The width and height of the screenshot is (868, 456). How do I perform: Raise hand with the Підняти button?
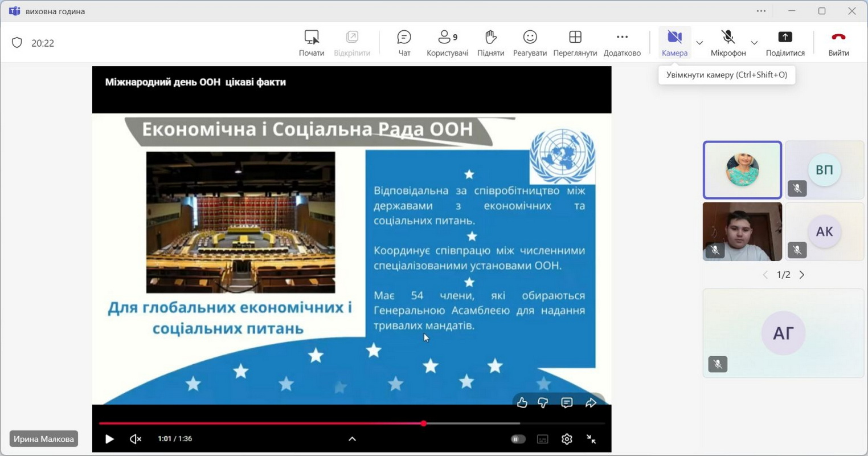(x=490, y=43)
